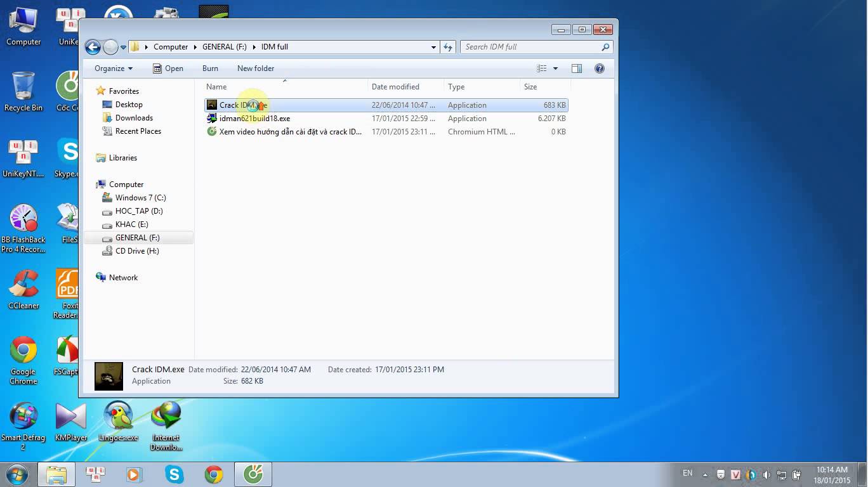Select the Crack IDM.exe file
This screenshot has height=487, width=868.
click(386, 105)
